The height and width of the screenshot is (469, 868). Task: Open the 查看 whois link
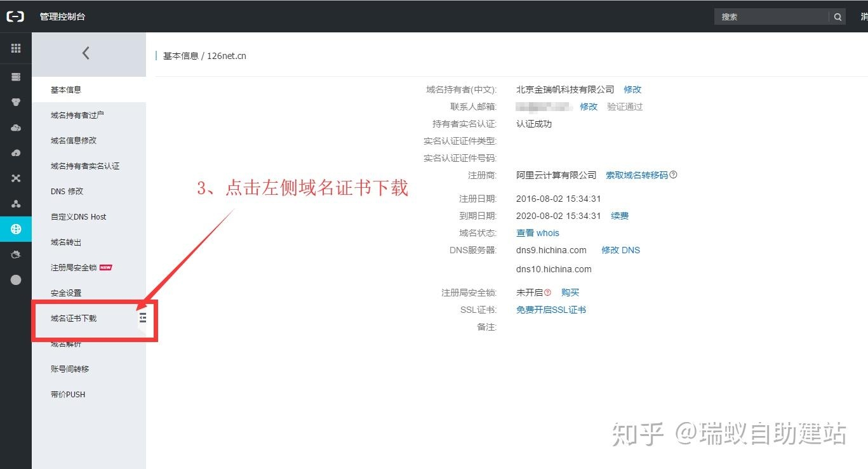pos(537,233)
